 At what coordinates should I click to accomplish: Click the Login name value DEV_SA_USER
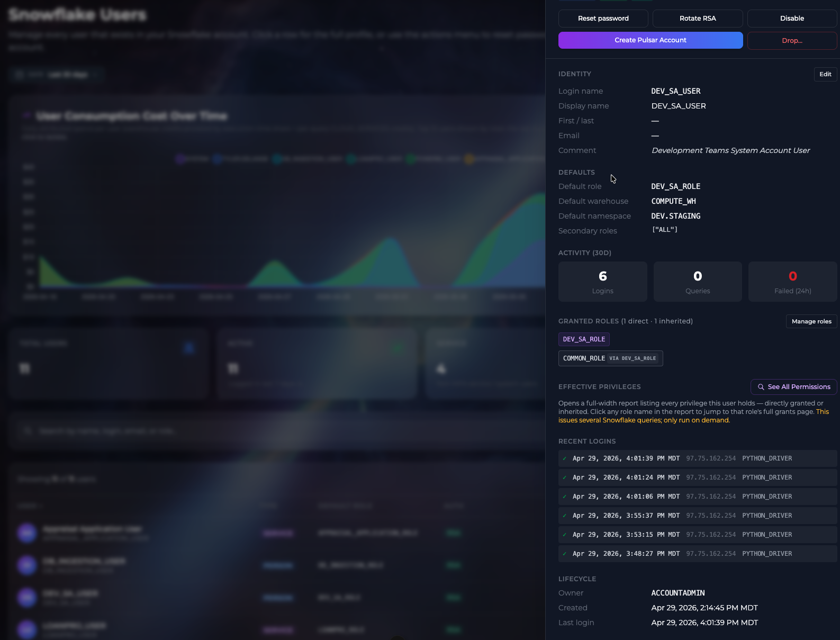[x=676, y=91]
